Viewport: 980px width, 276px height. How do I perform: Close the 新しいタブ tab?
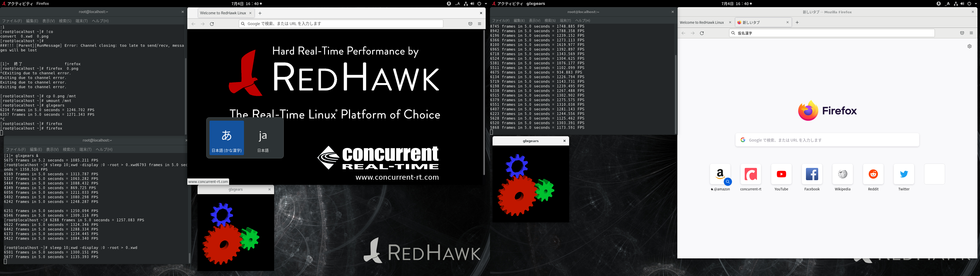[788, 22]
